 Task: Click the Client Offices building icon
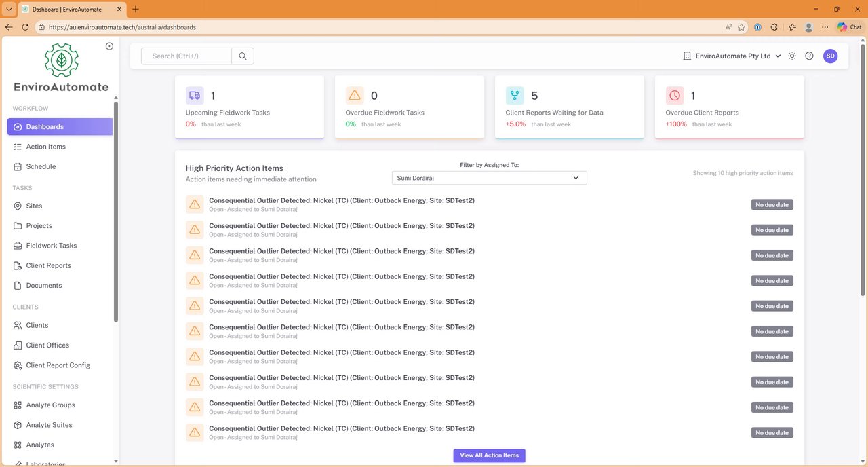click(x=18, y=345)
